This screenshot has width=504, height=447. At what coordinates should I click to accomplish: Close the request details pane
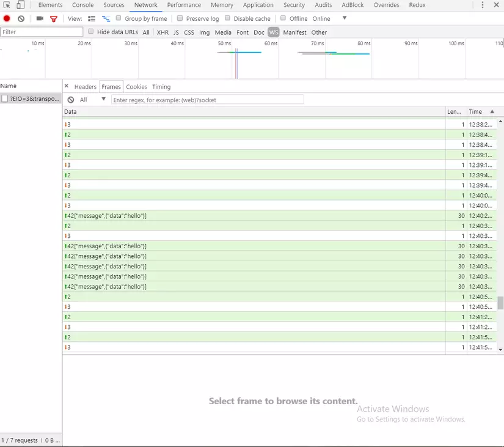pos(67,86)
